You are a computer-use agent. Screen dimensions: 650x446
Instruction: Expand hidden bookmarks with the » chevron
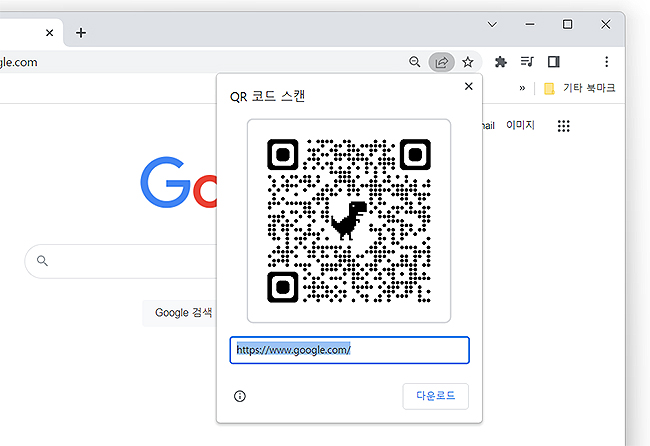[x=522, y=88]
